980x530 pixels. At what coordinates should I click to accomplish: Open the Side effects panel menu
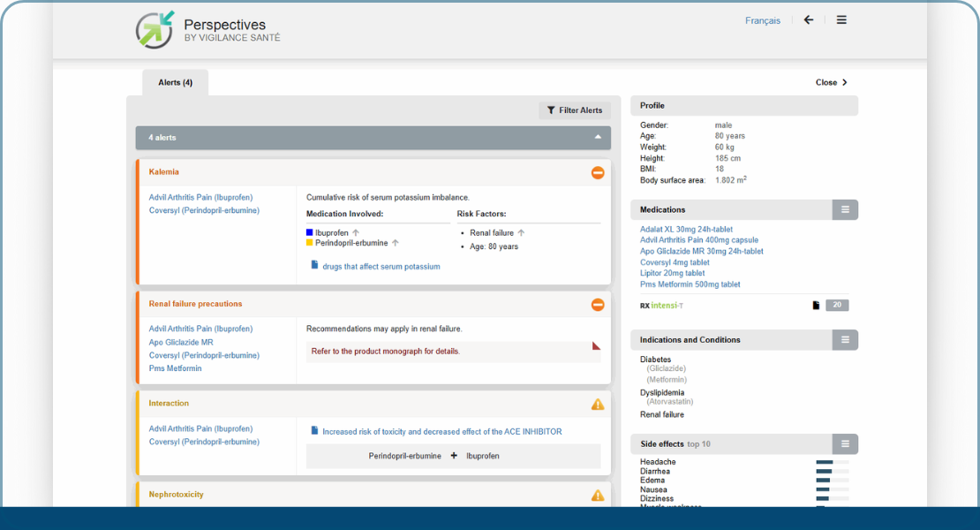click(x=845, y=444)
